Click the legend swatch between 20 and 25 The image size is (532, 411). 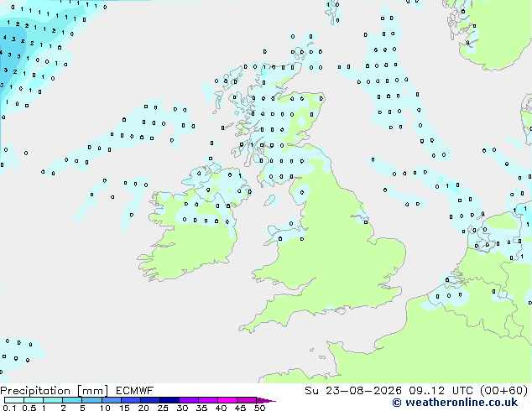pyautogui.click(x=150, y=400)
